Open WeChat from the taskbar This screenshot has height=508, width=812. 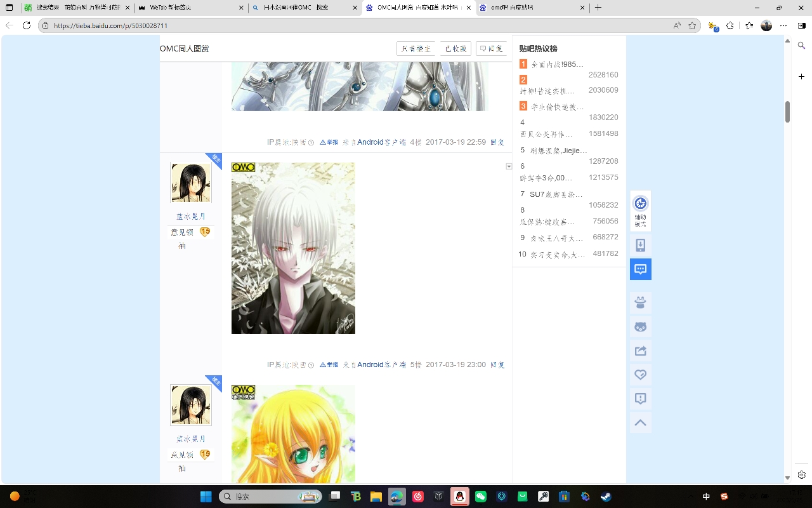tap(480, 496)
